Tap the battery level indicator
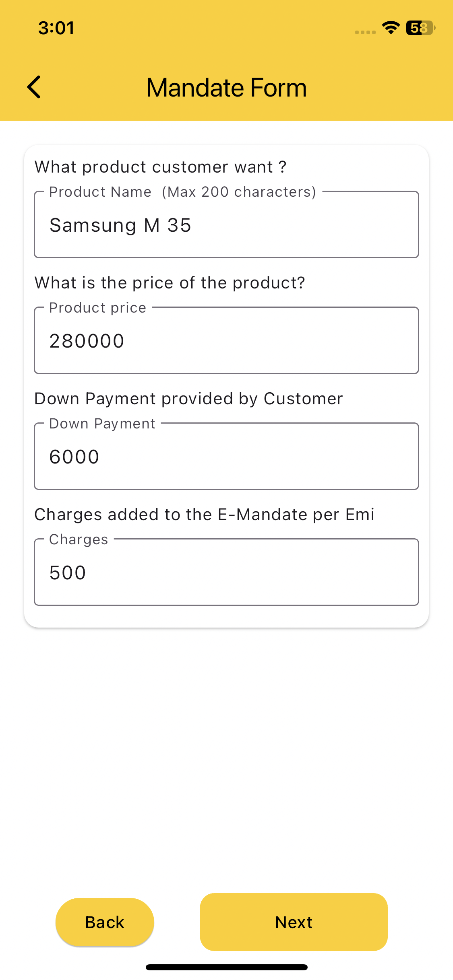The height and width of the screenshot is (980, 453). [420, 28]
